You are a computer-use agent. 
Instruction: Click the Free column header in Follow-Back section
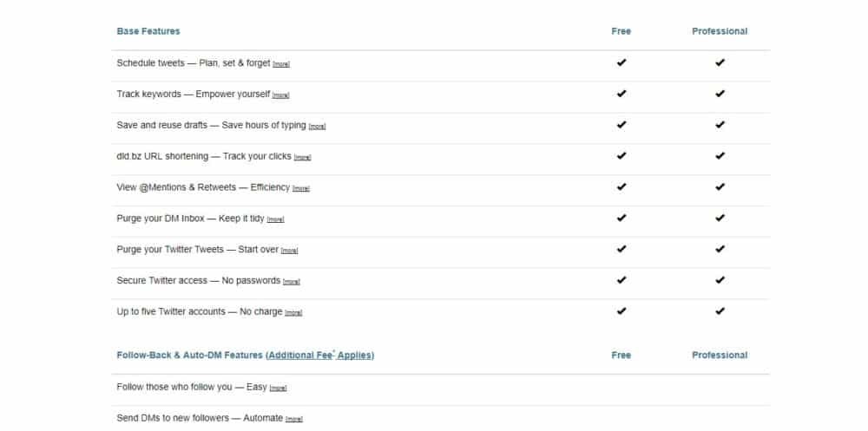click(x=621, y=356)
